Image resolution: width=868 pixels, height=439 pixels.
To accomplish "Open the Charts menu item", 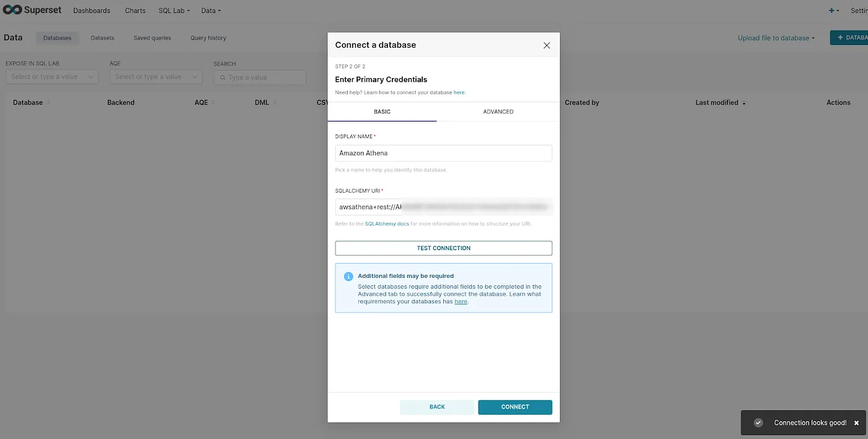I will pos(135,11).
